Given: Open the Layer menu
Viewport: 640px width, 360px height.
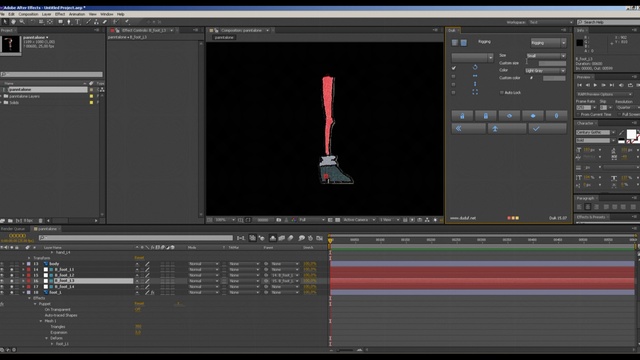Looking at the screenshot, I should [x=47, y=14].
